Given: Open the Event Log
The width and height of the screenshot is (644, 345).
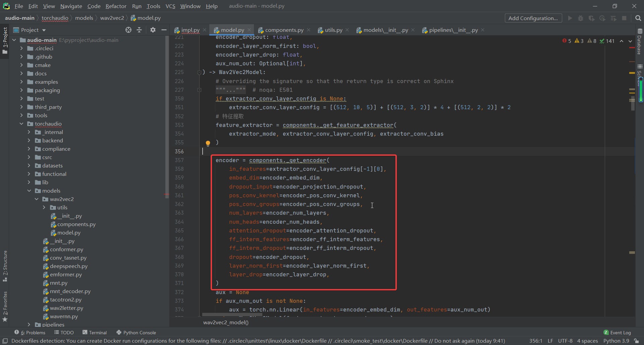Looking at the screenshot, I should (x=617, y=333).
